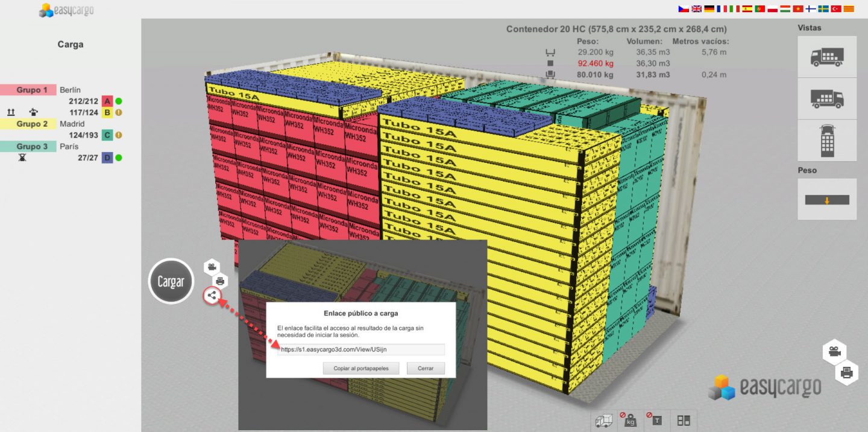This screenshot has width=868, height=432.
Task: Click the camera icon above easycargo logo
Action: [834, 351]
